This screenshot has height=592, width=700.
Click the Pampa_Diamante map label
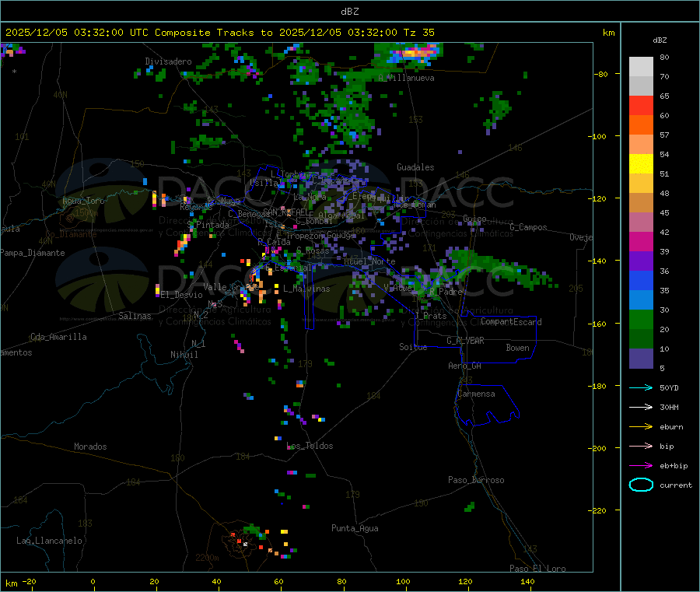(32, 253)
